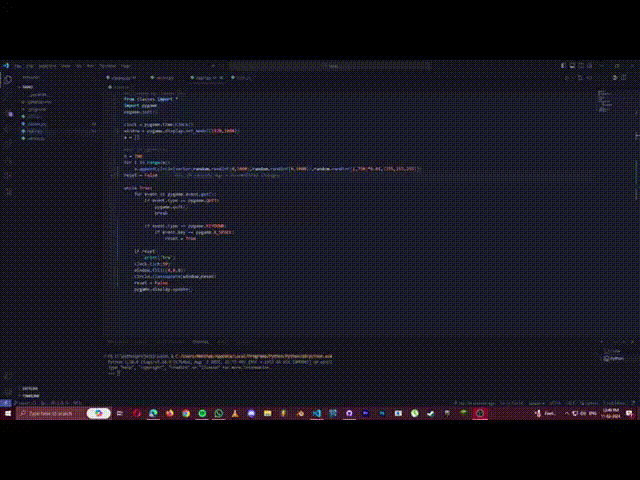The width and height of the screenshot is (640, 480).
Task: Open the Terminal menu
Action: click(x=107, y=66)
